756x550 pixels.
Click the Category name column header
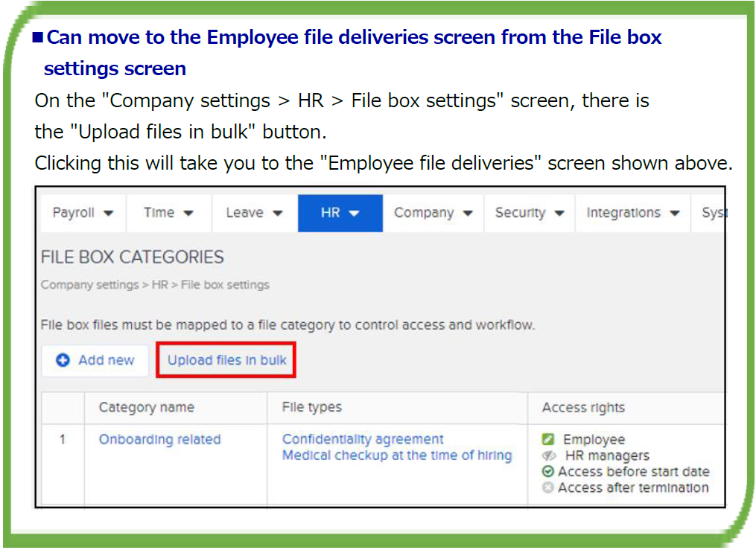point(147,407)
